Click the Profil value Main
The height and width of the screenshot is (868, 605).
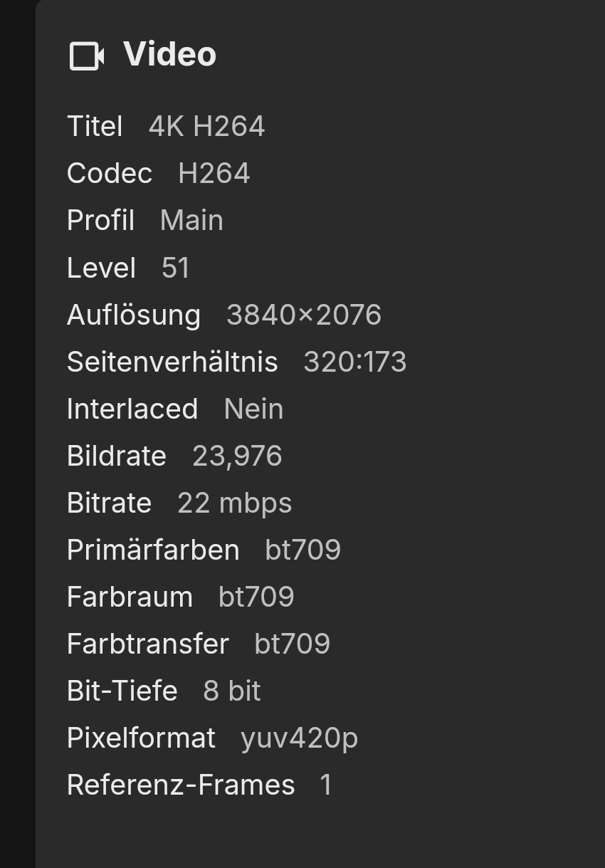(191, 221)
